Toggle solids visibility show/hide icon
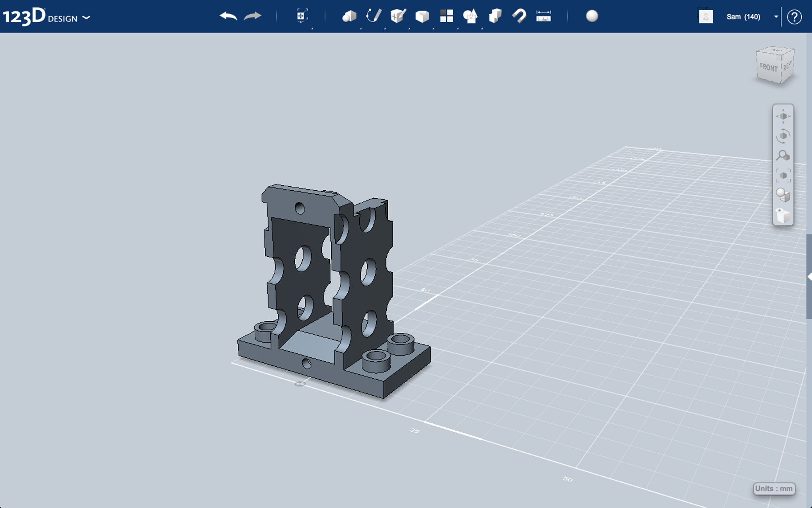The height and width of the screenshot is (508, 812). click(x=783, y=215)
